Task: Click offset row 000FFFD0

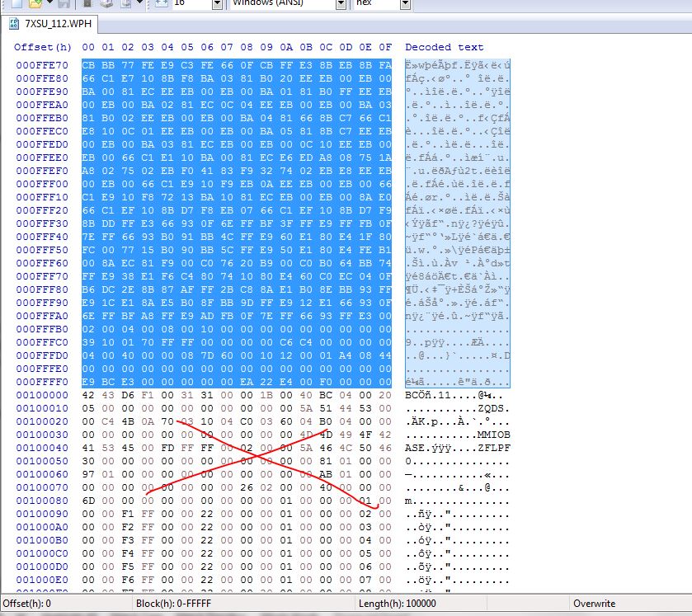Action: (x=42, y=355)
